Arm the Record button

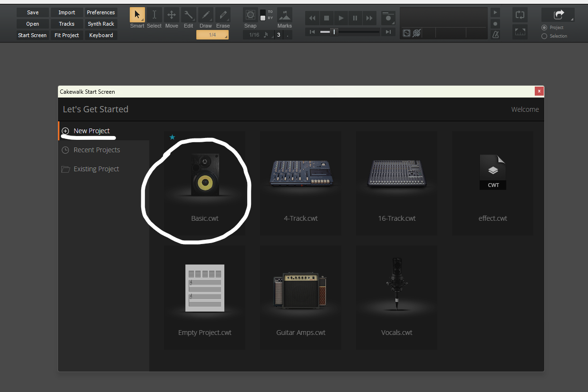388,18
